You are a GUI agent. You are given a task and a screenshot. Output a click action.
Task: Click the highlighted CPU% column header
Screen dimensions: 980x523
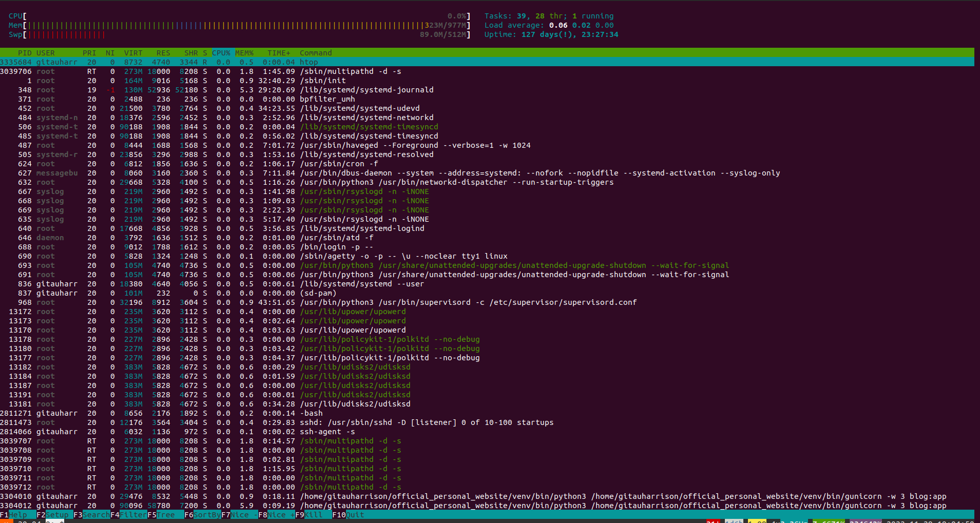pos(221,53)
